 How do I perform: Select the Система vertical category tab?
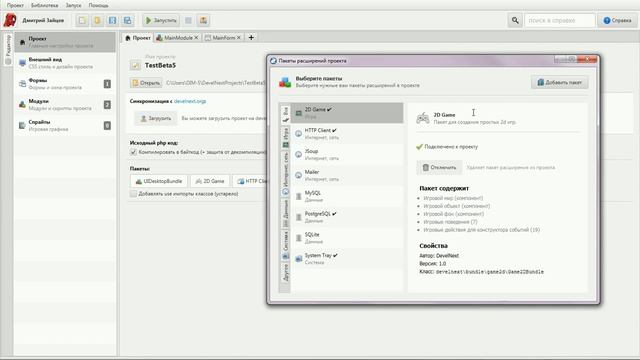285,245
